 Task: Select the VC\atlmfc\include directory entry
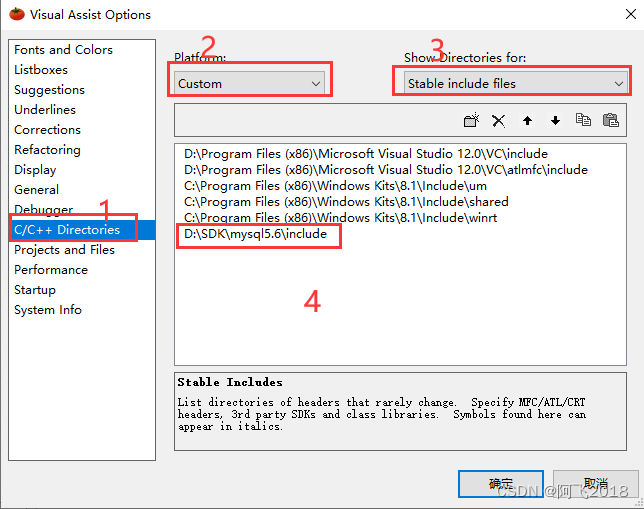(386, 170)
